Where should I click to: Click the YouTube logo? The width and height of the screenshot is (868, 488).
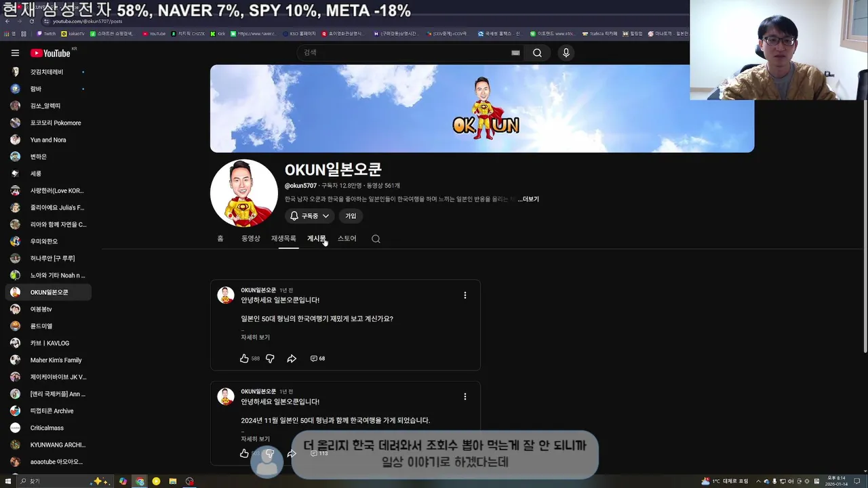(52, 53)
